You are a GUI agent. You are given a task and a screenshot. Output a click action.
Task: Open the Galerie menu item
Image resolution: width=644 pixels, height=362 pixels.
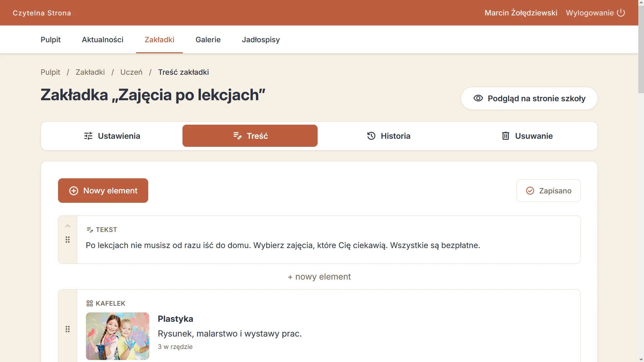click(208, 40)
